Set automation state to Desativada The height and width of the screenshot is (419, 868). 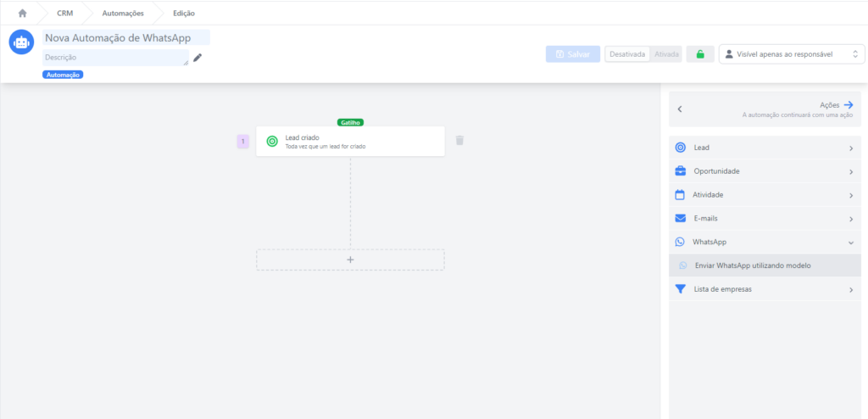click(x=627, y=54)
